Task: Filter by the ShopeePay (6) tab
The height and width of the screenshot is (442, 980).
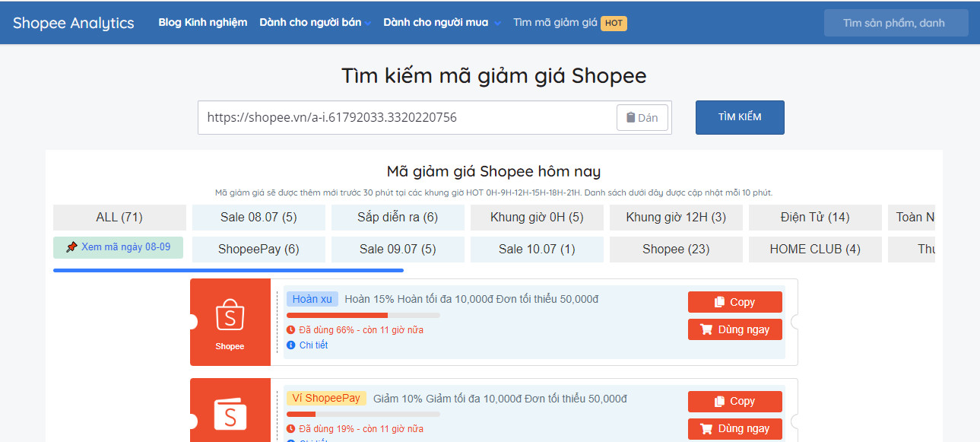Action: (258, 250)
